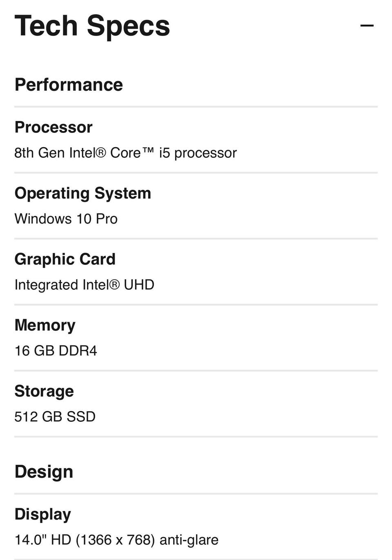Click the Graphic Card label
This screenshot has width=392, height=560.
[65, 259]
